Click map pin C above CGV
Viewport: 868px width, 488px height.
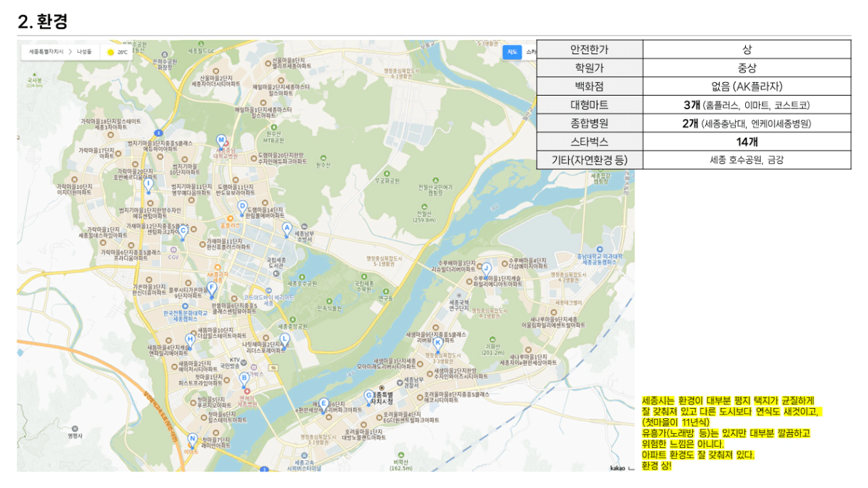pos(183,231)
